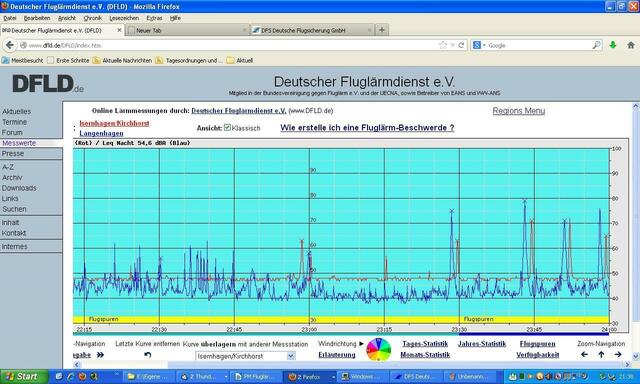This screenshot has height=384, width=640.
Task: Open Kontakt in the left sidebar
Action: [14, 233]
